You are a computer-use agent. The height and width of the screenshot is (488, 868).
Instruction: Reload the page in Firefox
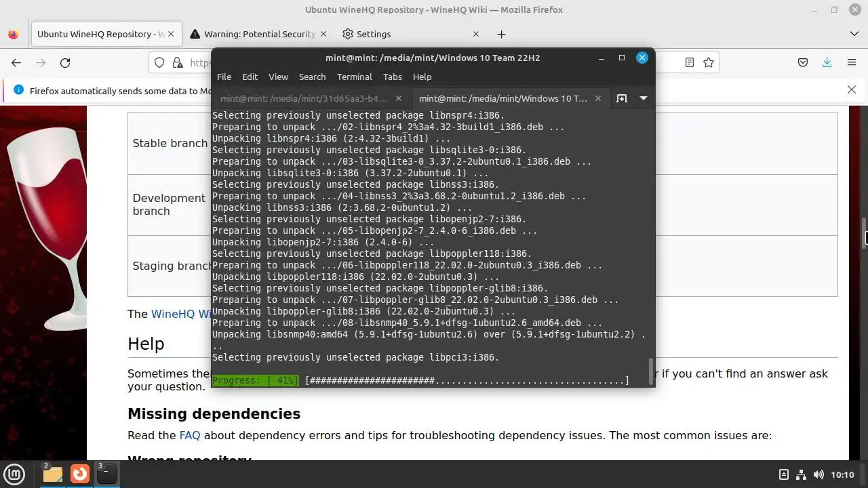point(65,62)
